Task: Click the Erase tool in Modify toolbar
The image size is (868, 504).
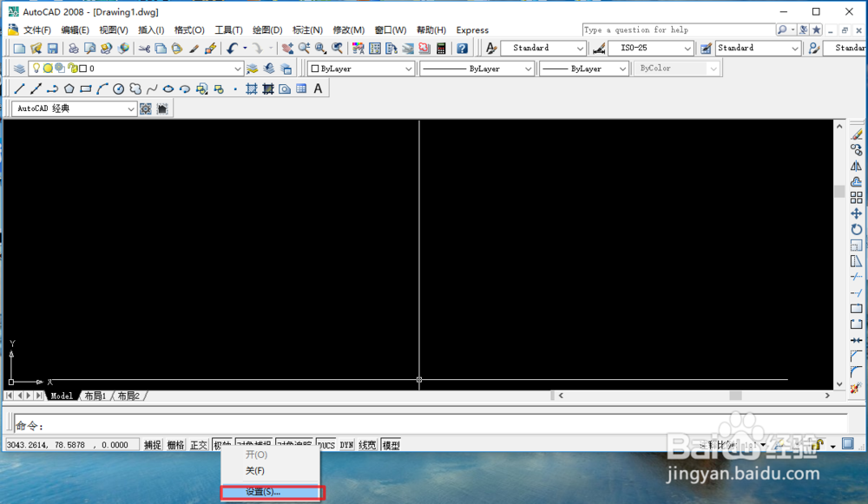Action: tap(857, 134)
